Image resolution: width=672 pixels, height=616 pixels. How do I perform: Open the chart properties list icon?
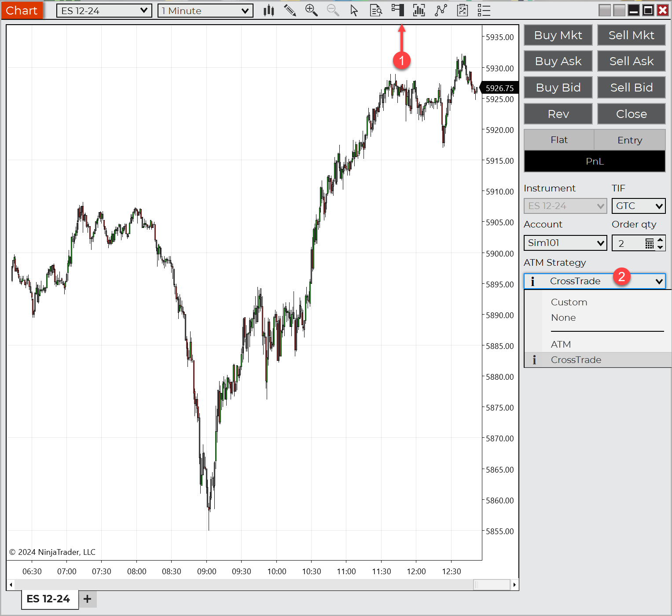[484, 11]
